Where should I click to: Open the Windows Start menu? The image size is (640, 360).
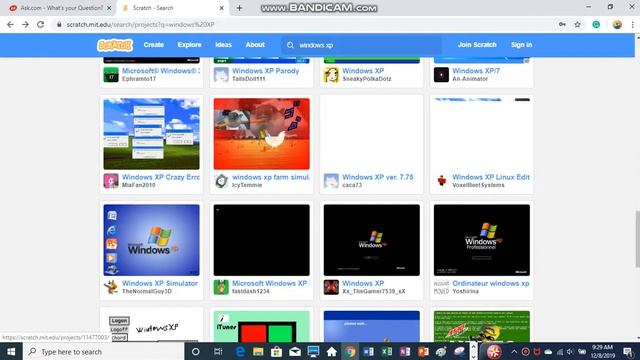[11, 351]
